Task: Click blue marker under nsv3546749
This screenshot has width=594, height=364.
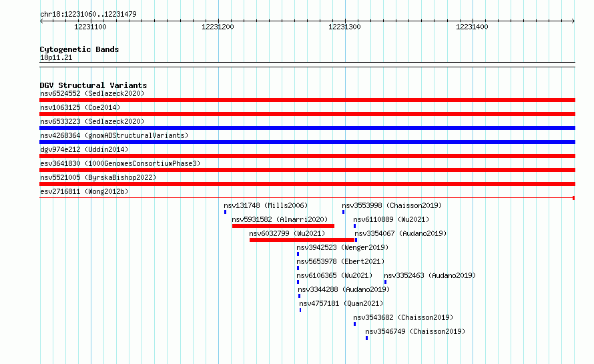Action: [366, 338]
